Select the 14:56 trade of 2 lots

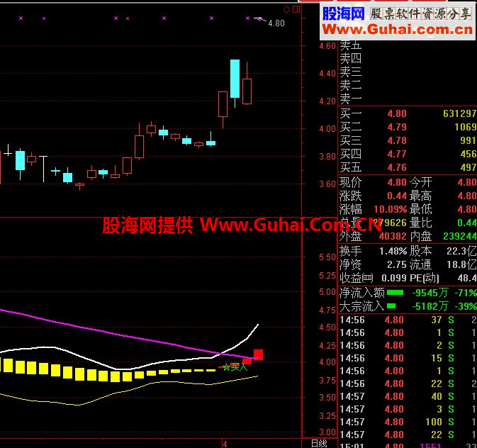click(408, 345)
